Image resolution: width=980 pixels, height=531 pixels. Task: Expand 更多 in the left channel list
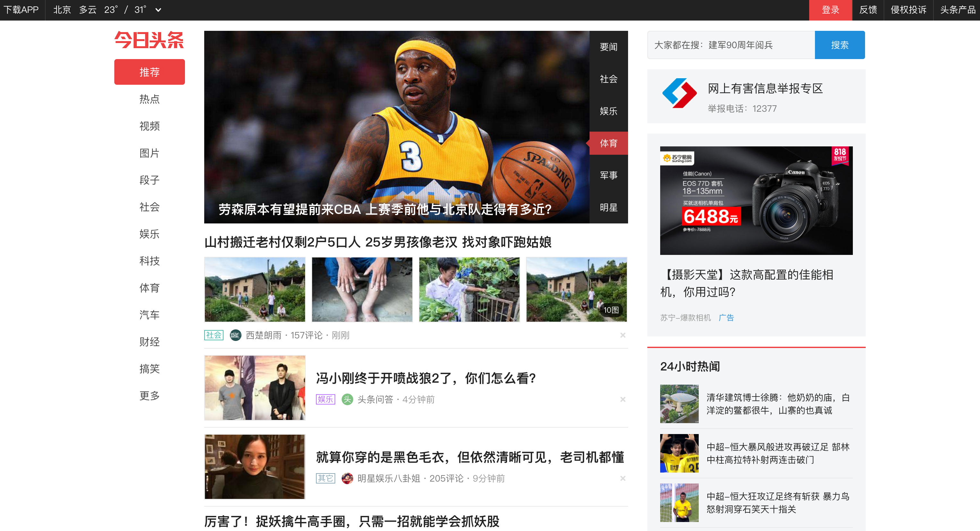[149, 396]
